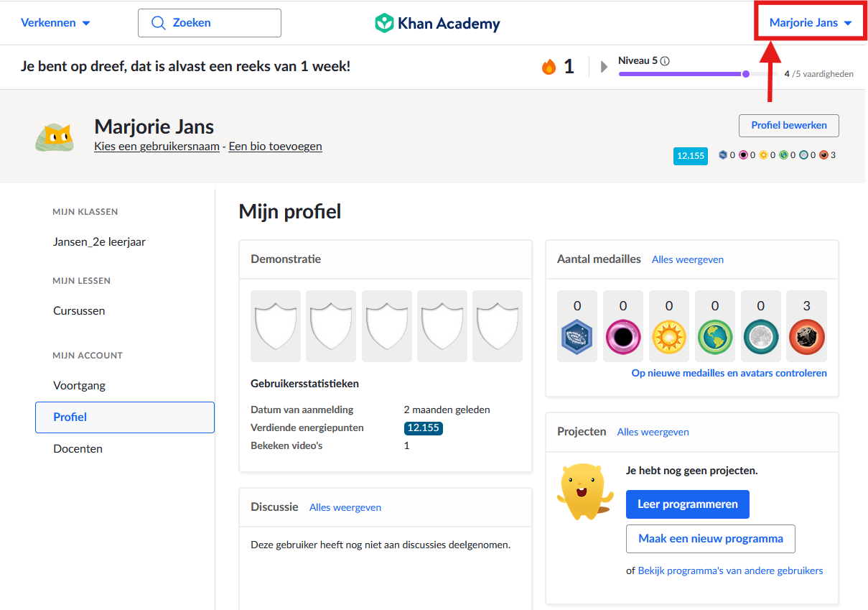Click Kies een gebruikersnaam link

157,147
